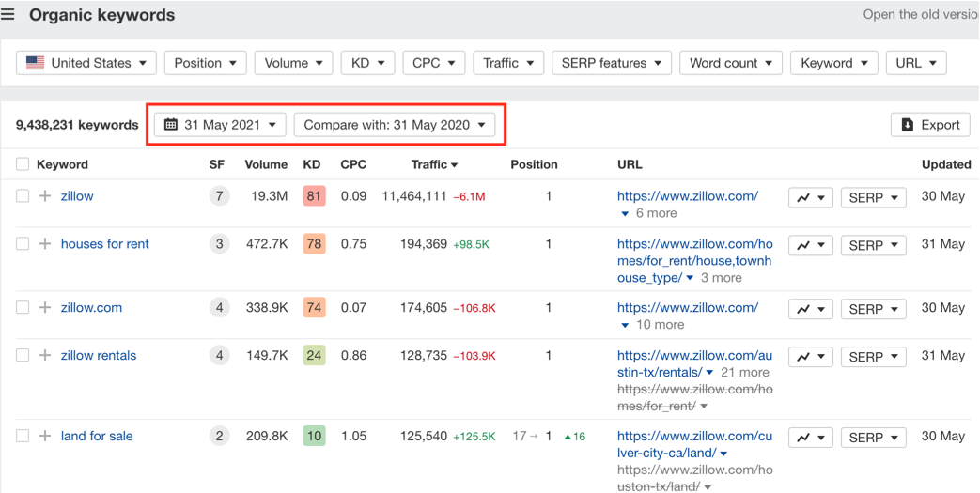Open the zillow rentals keyword link

[98, 356]
